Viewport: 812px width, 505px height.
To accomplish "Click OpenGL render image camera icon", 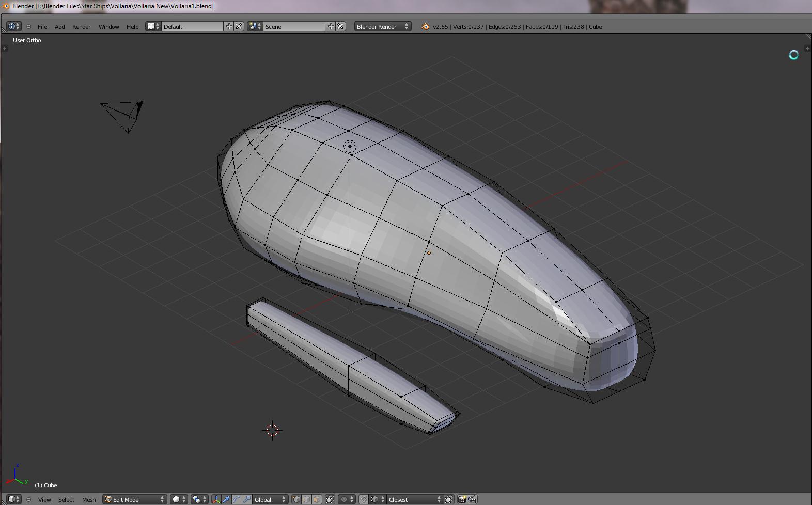I will pyautogui.click(x=462, y=499).
